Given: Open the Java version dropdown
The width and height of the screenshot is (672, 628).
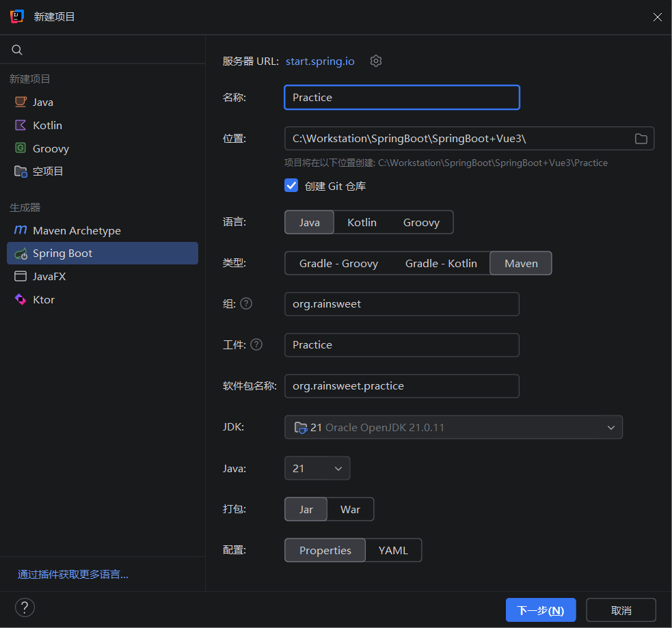Looking at the screenshot, I should click(317, 468).
